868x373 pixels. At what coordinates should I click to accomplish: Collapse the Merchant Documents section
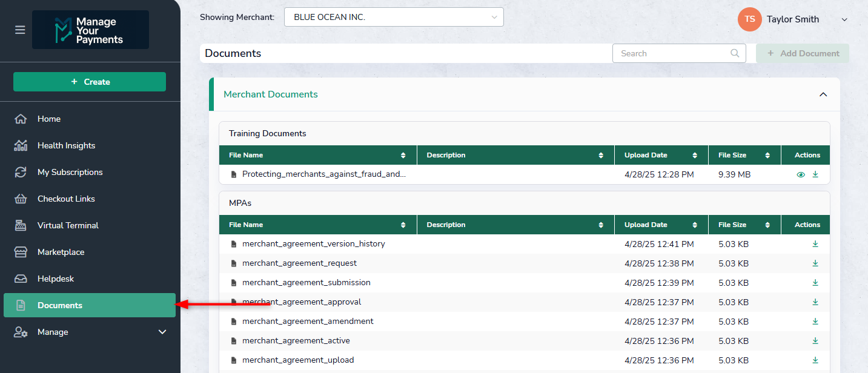tap(823, 94)
